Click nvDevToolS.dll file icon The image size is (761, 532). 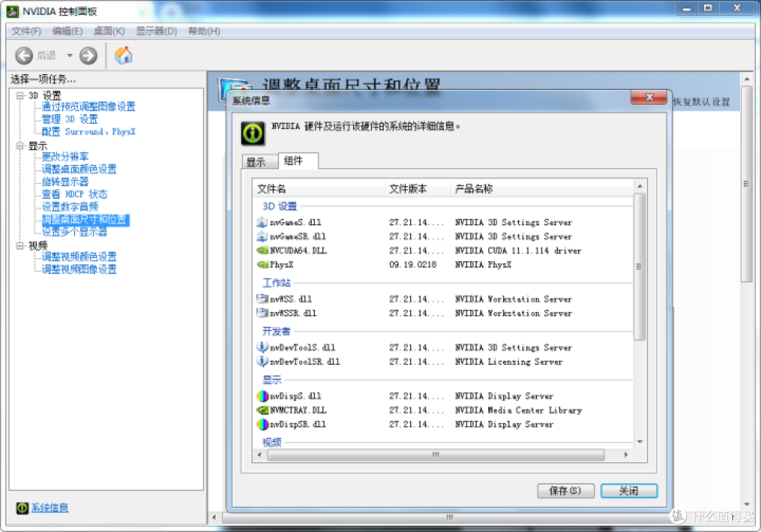click(262, 347)
